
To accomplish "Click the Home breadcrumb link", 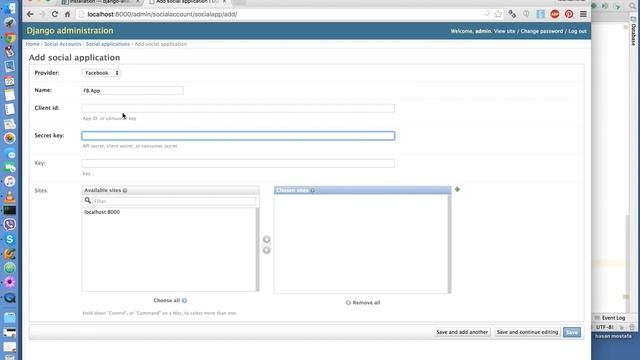I will coord(33,44).
